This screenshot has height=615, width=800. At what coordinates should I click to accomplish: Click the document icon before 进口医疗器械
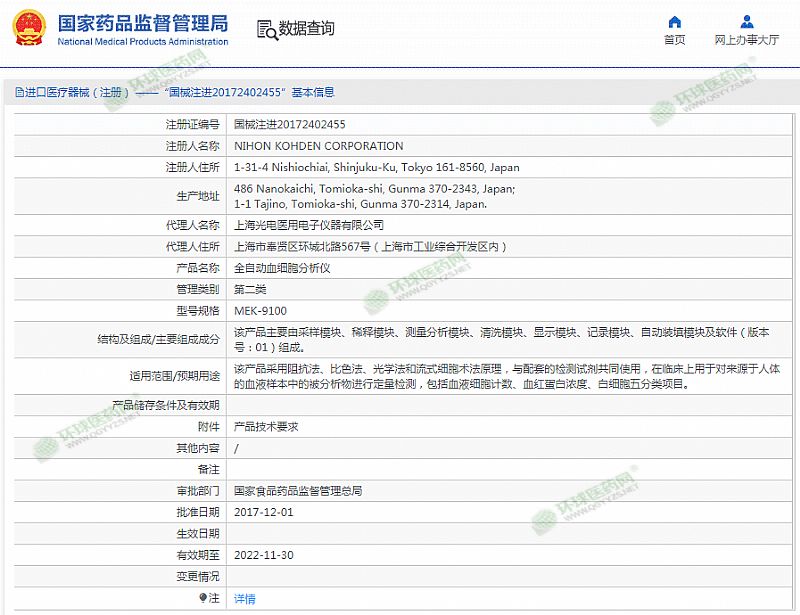(x=19, y=92)
